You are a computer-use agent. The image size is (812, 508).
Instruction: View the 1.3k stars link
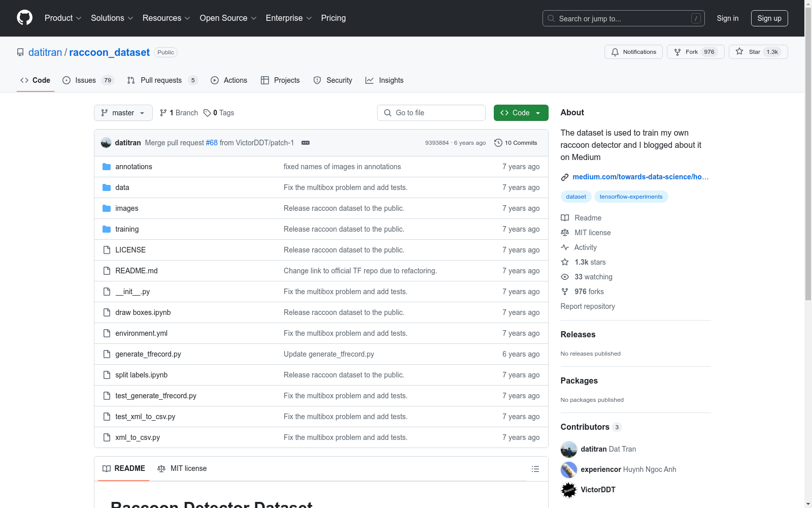[x=583, y=262]
